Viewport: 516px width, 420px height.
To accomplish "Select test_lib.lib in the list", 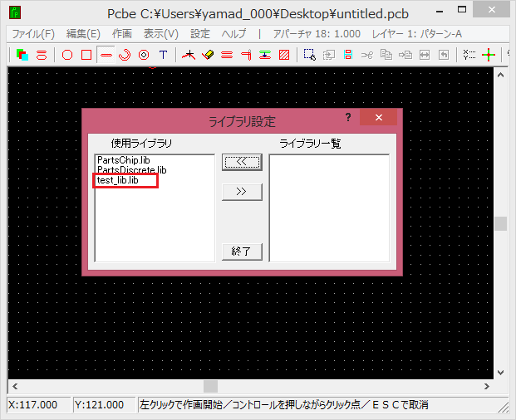I will point(117,180).
